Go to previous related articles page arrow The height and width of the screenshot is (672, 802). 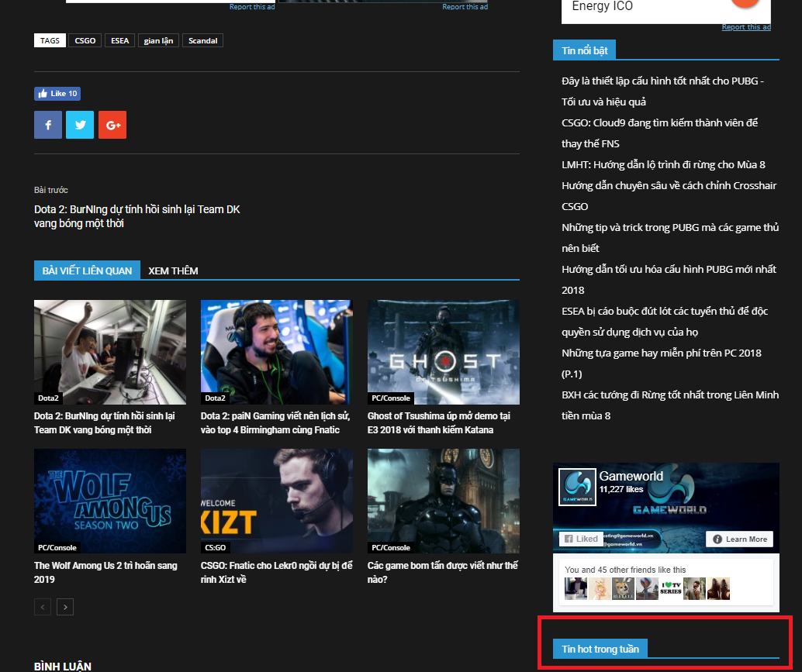click(43, 607)
